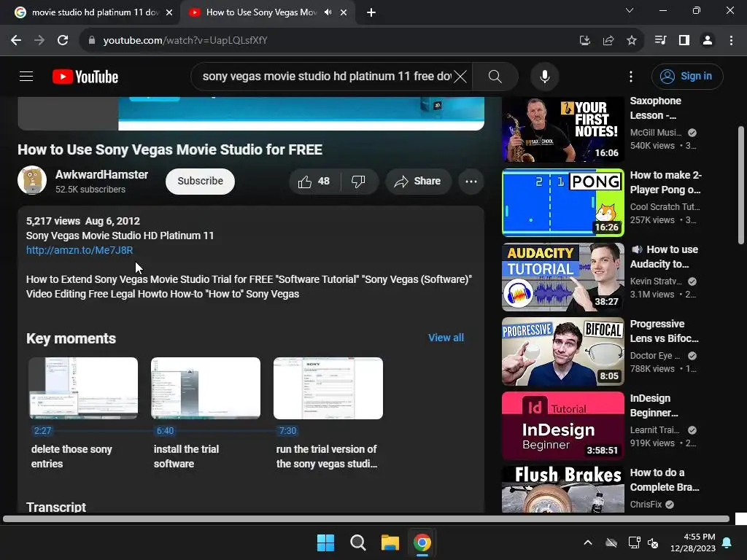This screenshot has height=560, width=747.
Task: Click the How to use Audacity title
Action: click(x=665, y=257)
